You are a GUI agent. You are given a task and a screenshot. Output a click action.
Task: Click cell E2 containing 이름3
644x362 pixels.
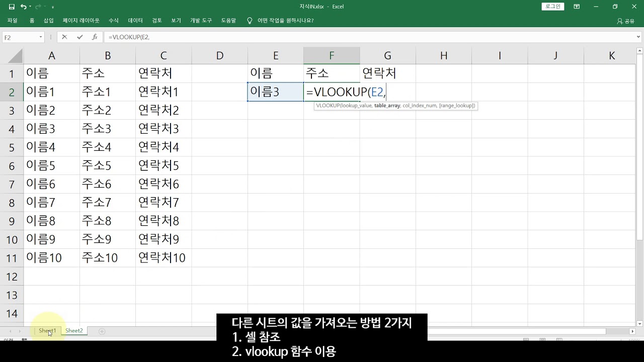pos(275,92)
